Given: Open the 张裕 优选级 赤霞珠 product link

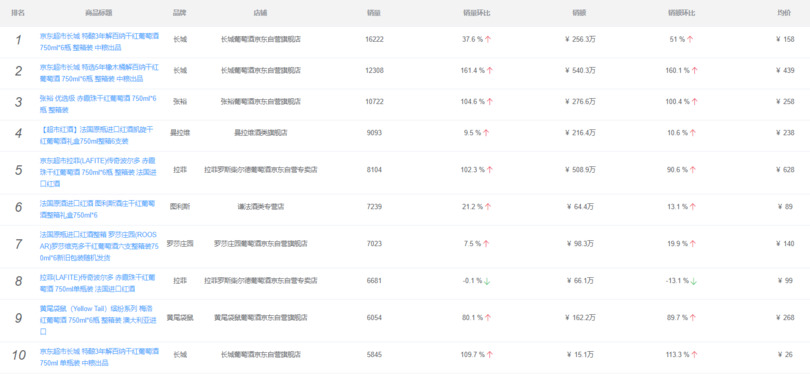Looking at the screenshot, I should click(98, 104).
